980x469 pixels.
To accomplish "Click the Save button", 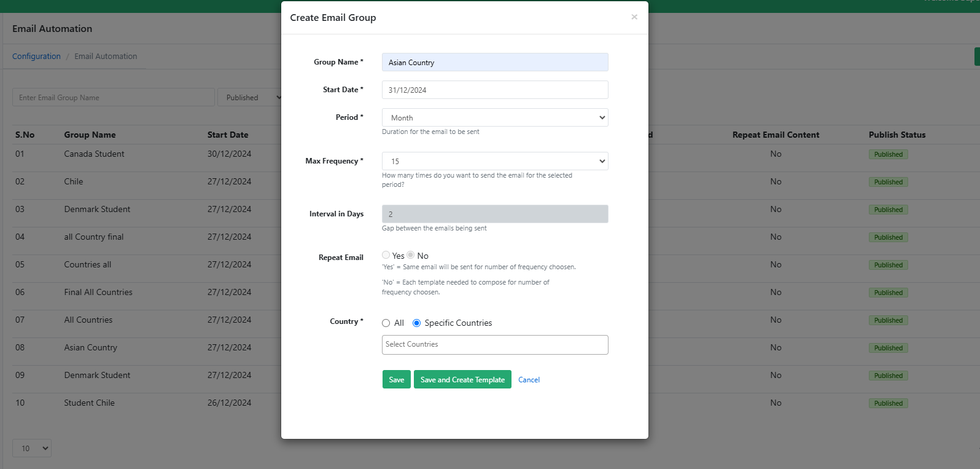I will pos(396,380).
